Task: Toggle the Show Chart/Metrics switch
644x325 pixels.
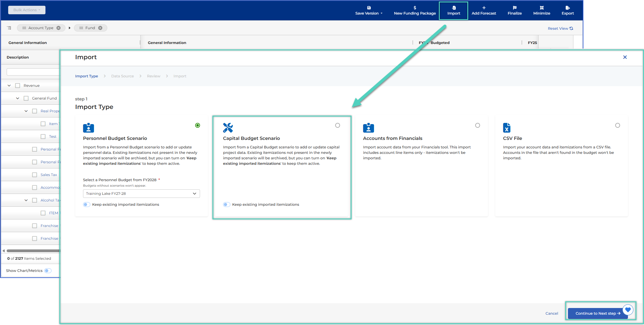Action: [x=48, y=271]
